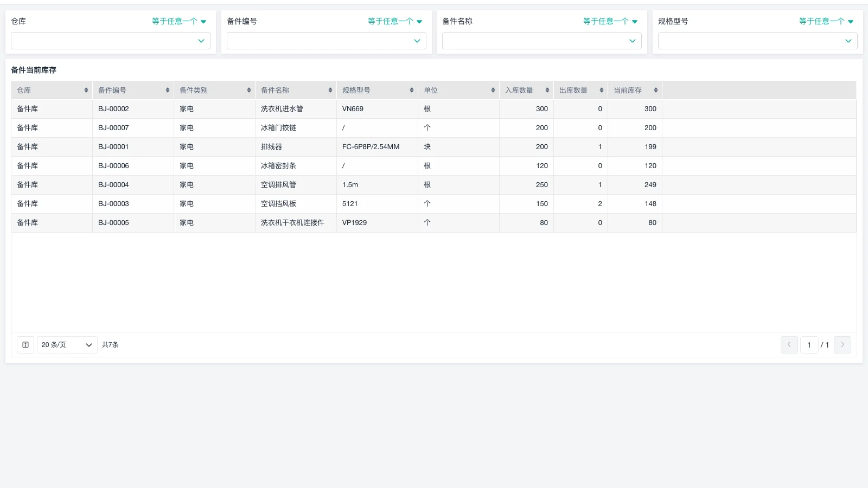The image size is (868, 488).
Task: Sort the 出库数量 column
Action: point(602,90)
